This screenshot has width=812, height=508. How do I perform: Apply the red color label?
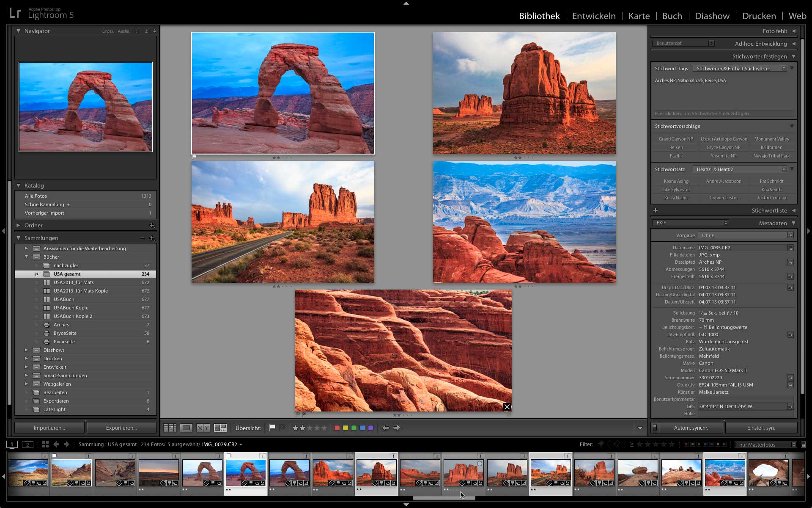337,428
